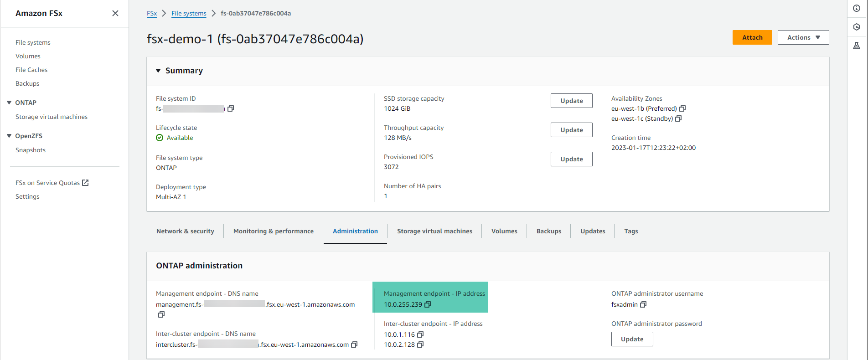Copy the fsxadmin username
This screenshot has height=360, width=868.
pyautogui.click(x=643, y=304)
